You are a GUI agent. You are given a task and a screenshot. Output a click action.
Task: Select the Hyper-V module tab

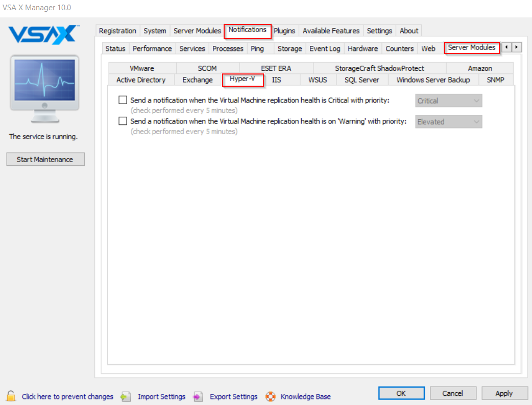coord(243,79)
